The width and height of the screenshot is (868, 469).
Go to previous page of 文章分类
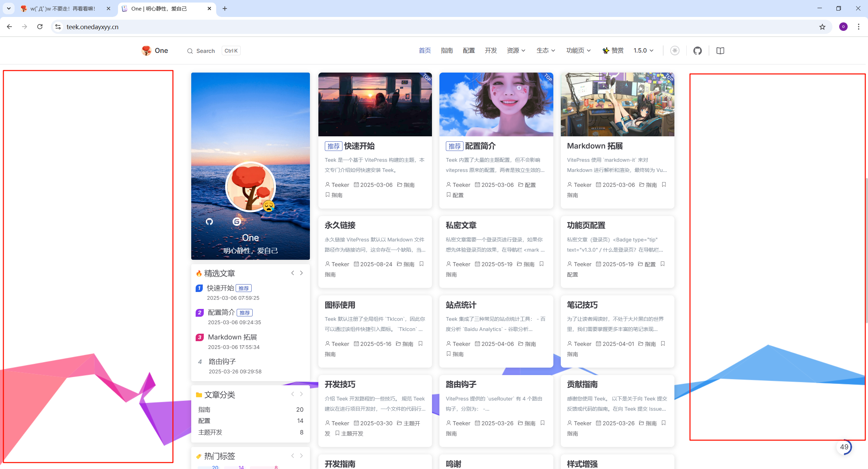(x=292, y=394)
